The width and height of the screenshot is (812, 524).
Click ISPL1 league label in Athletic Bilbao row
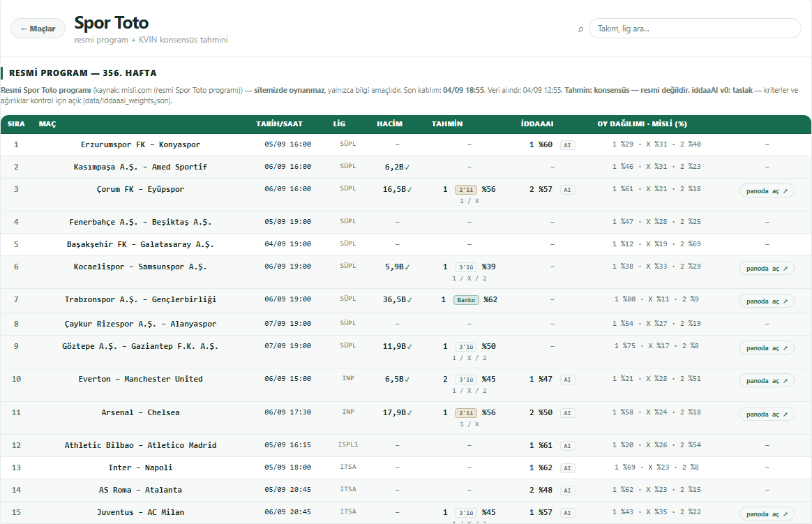tap(348, 444)
